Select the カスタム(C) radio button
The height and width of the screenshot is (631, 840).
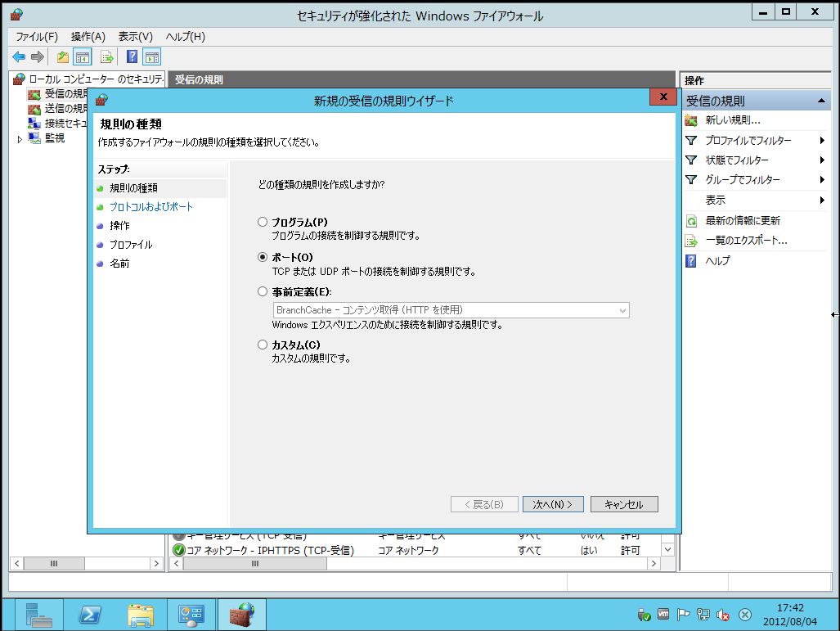click(x=263, y=345)
